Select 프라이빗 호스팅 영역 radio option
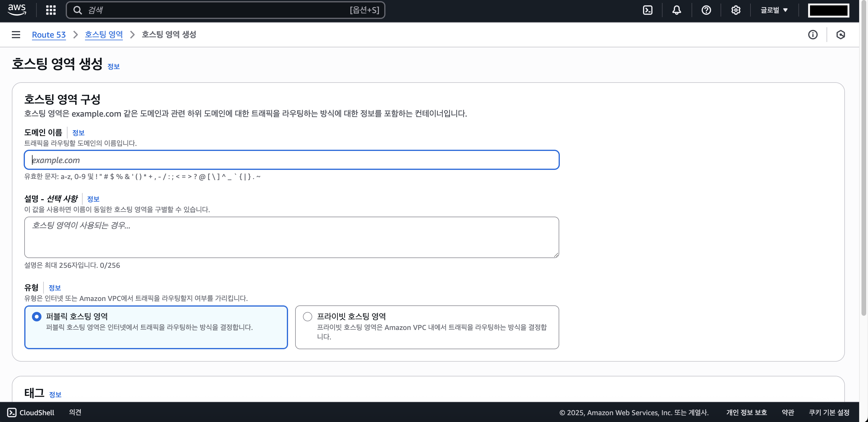 pyautogui.click(x=307, y=317)
